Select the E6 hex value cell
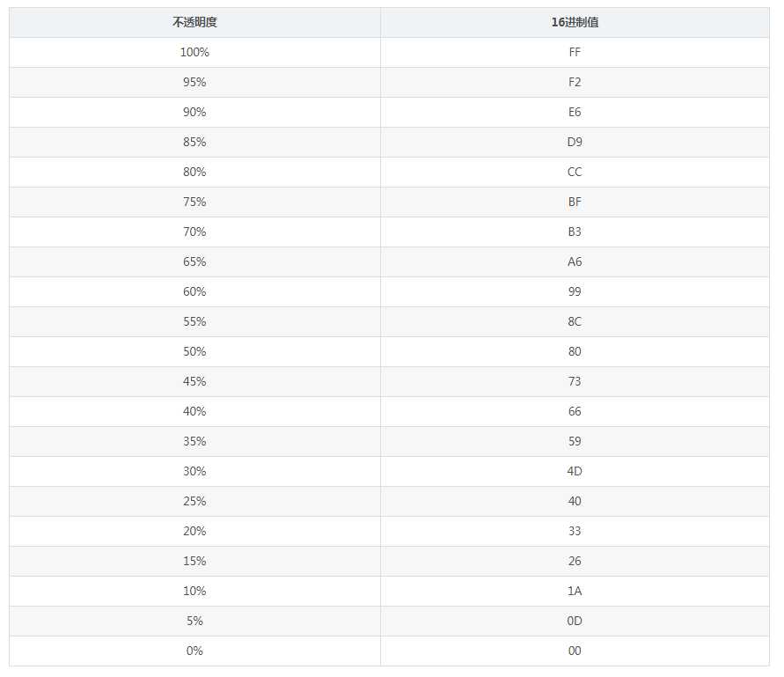The height and width of the screenshot is (677, 784). point(575,113)
